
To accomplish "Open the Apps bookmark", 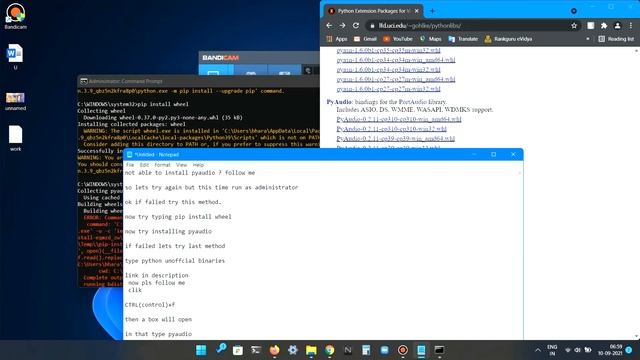I will tap(337, 39).
